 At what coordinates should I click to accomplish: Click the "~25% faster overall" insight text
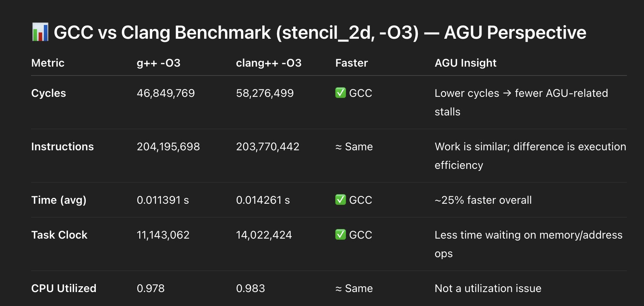coord(483,200)
